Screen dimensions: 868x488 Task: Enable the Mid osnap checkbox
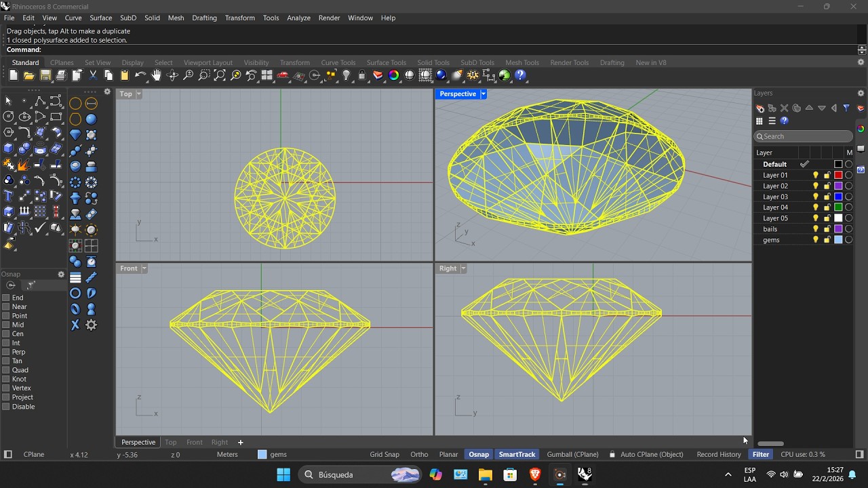tap(6, 325)
